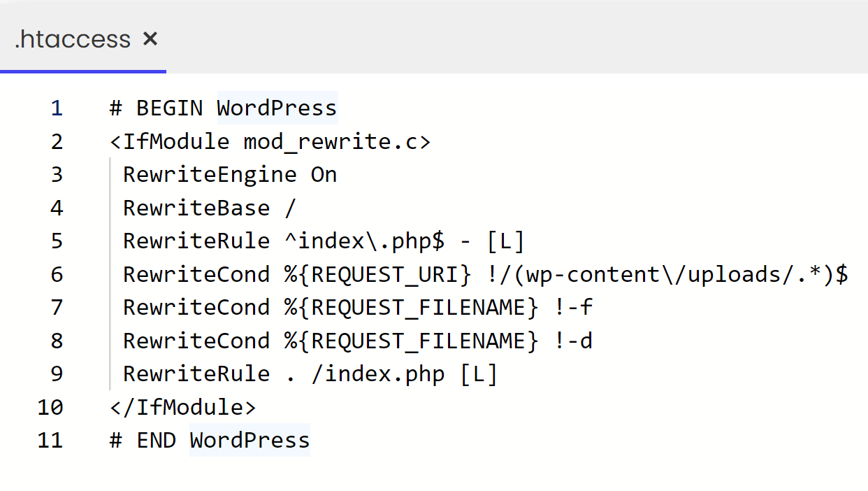Click line number 4 in the gutter
This screenshot has height=491, width=868.
tap(56, 208)
